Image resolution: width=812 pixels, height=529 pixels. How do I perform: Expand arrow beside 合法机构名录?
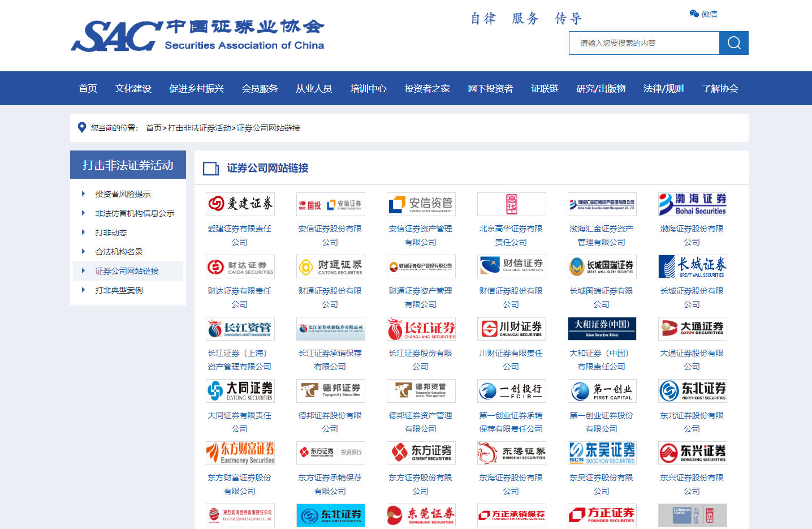pos(83,252)
